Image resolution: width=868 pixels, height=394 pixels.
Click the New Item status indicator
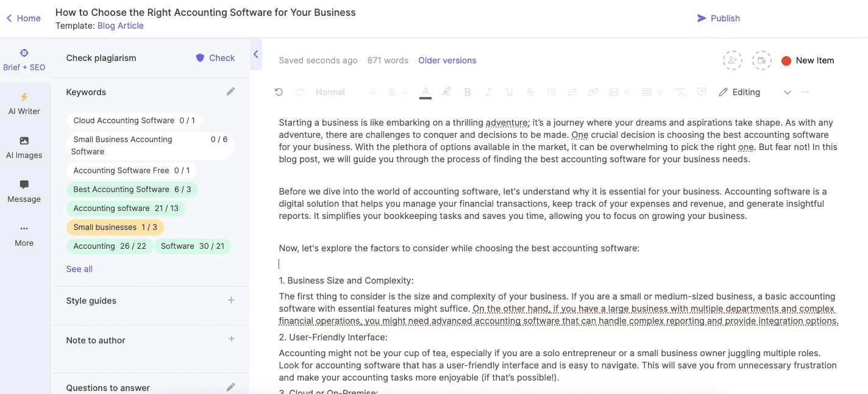(x=808, y=60)
